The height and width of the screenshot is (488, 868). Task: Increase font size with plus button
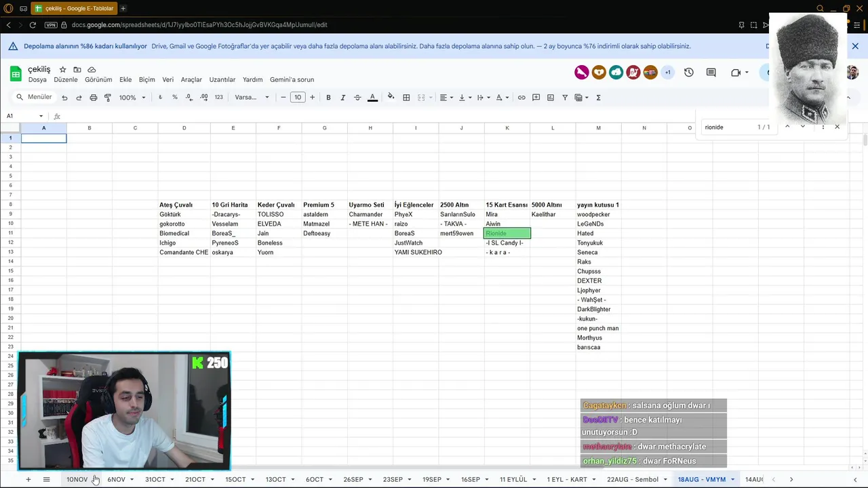tap(312, 98)
